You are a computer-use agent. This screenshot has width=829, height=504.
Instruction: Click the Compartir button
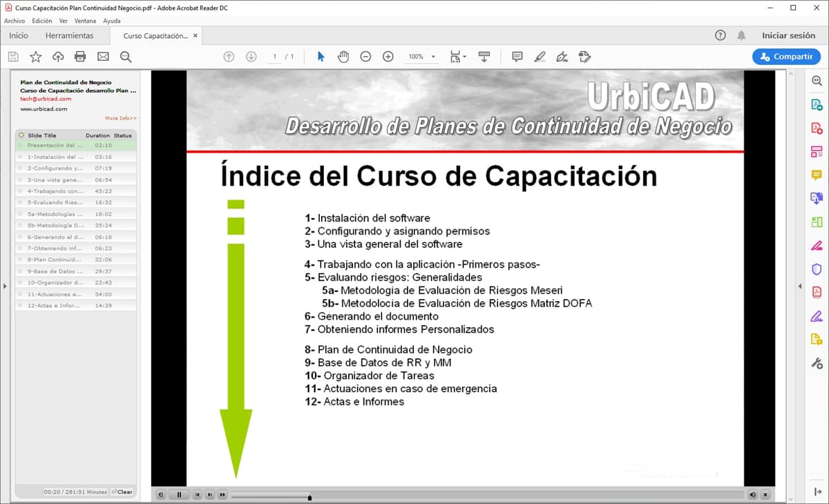click(x=786, y=57)
